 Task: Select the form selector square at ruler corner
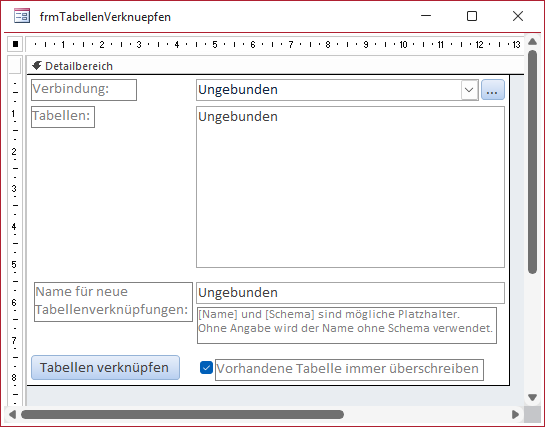tap(15, 44)
